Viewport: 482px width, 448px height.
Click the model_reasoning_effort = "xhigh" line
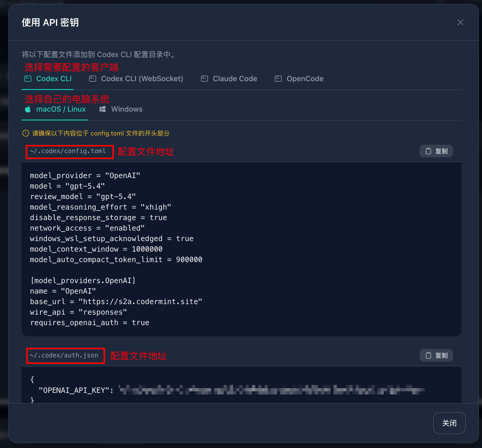coord(101,207)
